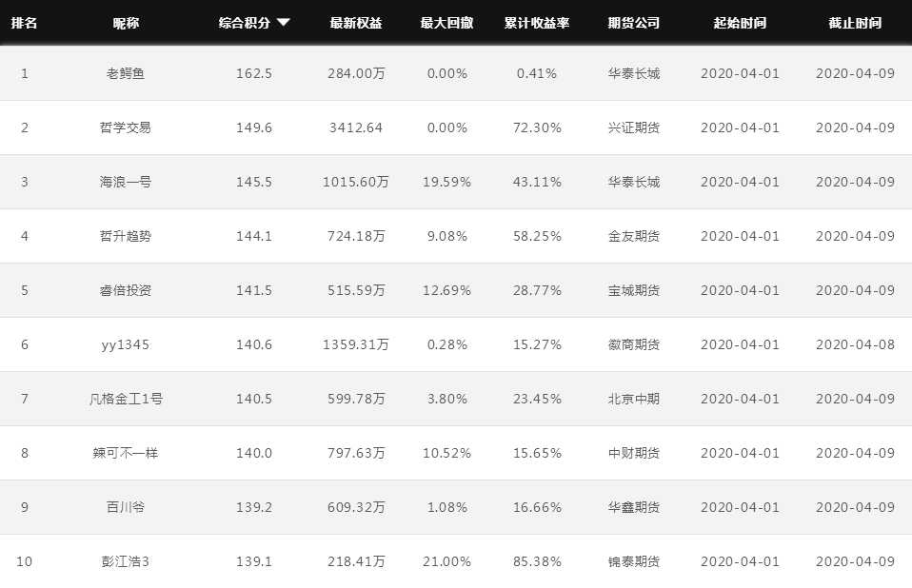Open 哲学交易 nickname link
This screenshot has width=912, height=588.
[x=126, y=127]
